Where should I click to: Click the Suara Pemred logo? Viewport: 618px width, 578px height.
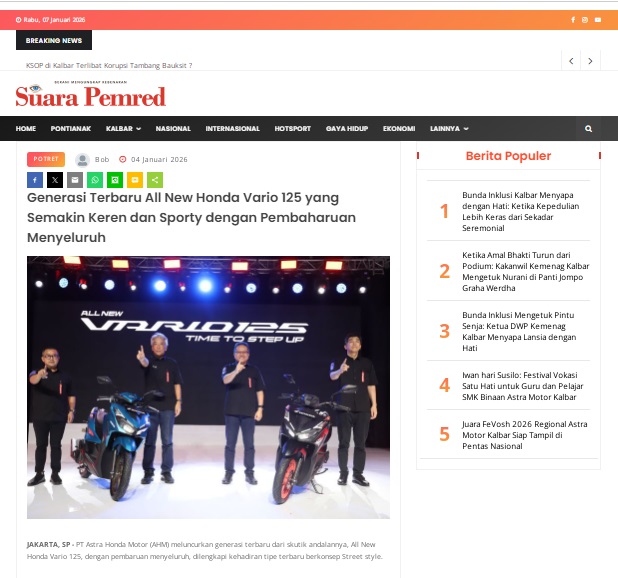pyautogui.click(x=90, y=95)
